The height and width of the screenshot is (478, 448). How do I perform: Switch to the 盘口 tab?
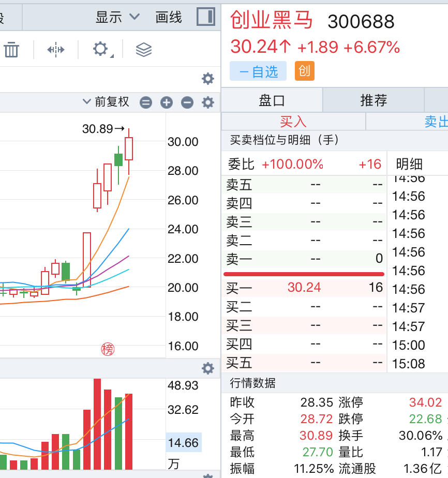(272, 100)
